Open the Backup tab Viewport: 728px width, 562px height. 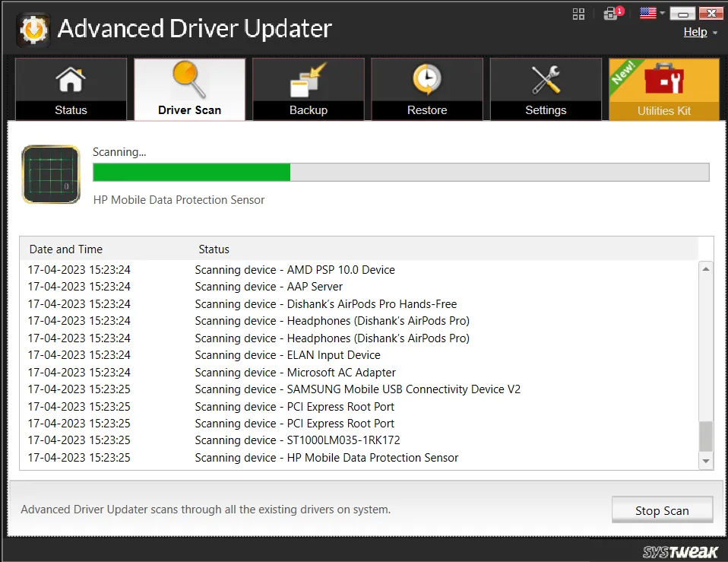click(309, 89)
